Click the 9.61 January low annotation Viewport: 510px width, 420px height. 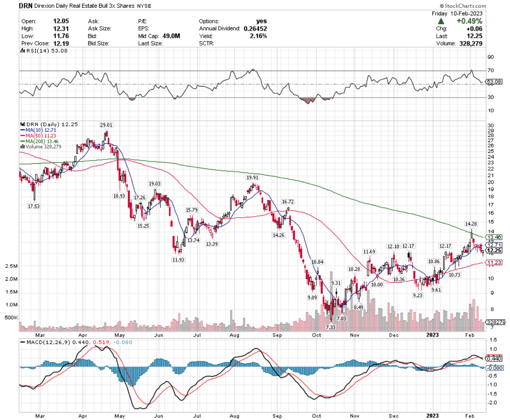tap(436, 290)
